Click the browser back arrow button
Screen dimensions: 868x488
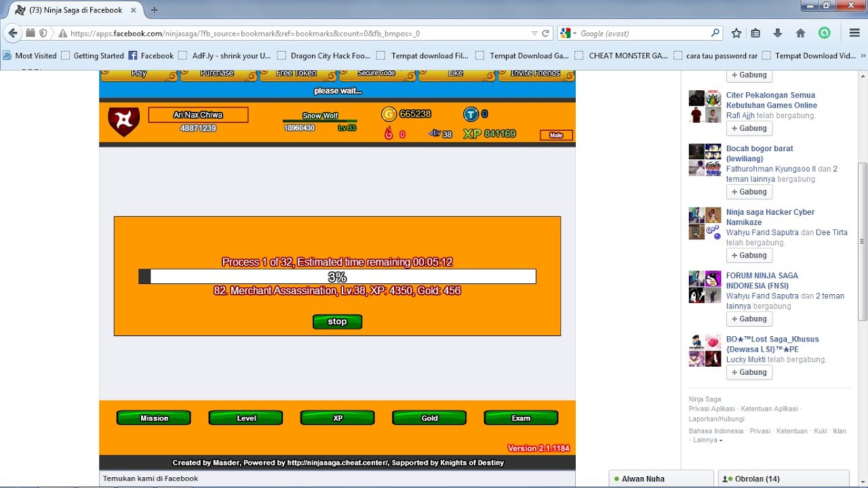click(x=12, y=33)
